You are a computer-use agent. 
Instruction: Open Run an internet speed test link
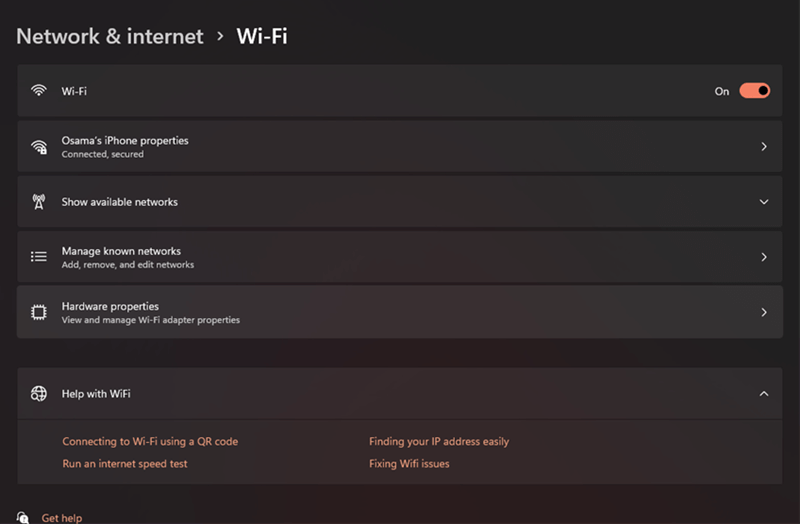(x=125, y=464)
